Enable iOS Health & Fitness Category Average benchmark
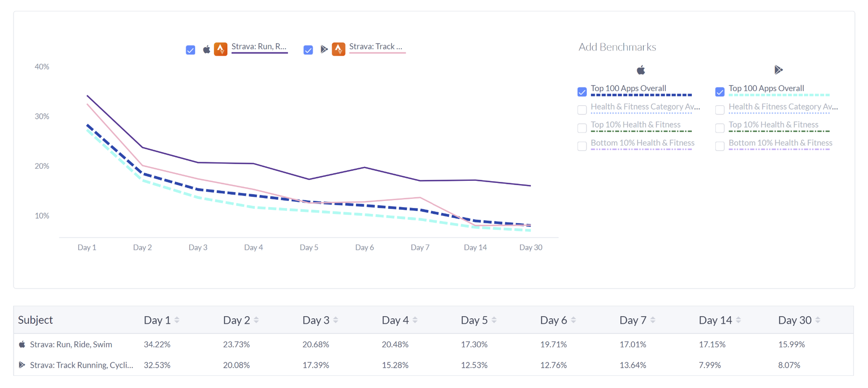Image resolution: width=868 pixels, height=388 pixels. [582, 110]
